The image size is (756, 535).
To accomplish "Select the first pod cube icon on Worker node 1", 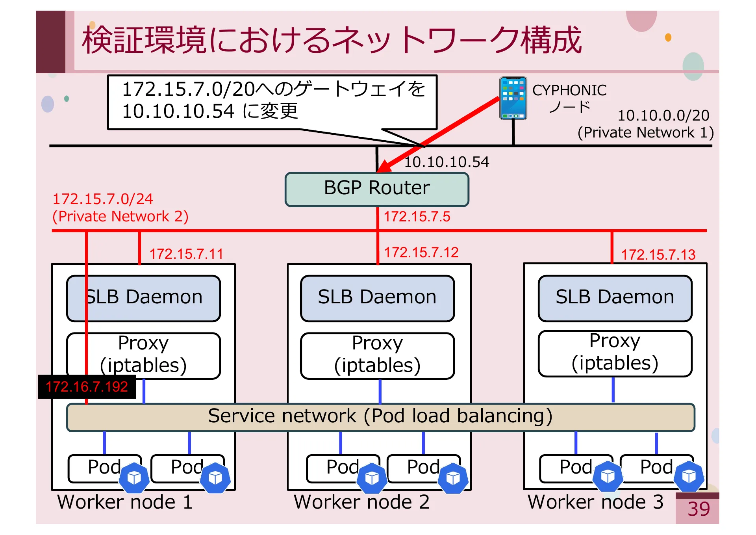I will pos(134,477).
